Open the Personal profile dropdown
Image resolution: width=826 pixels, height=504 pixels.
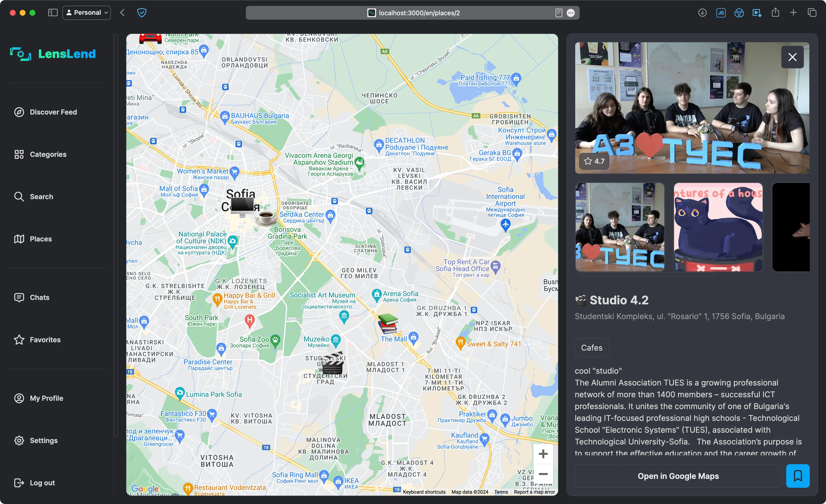point(87,13)
